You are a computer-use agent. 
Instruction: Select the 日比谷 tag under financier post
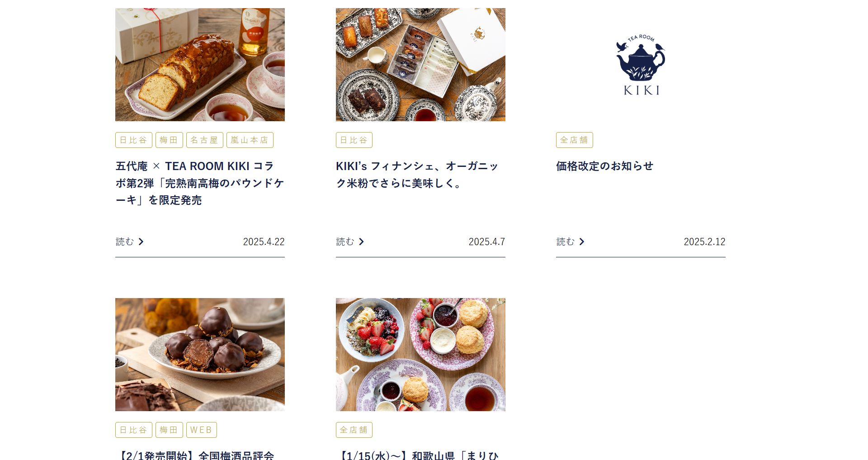click(354, 140)
